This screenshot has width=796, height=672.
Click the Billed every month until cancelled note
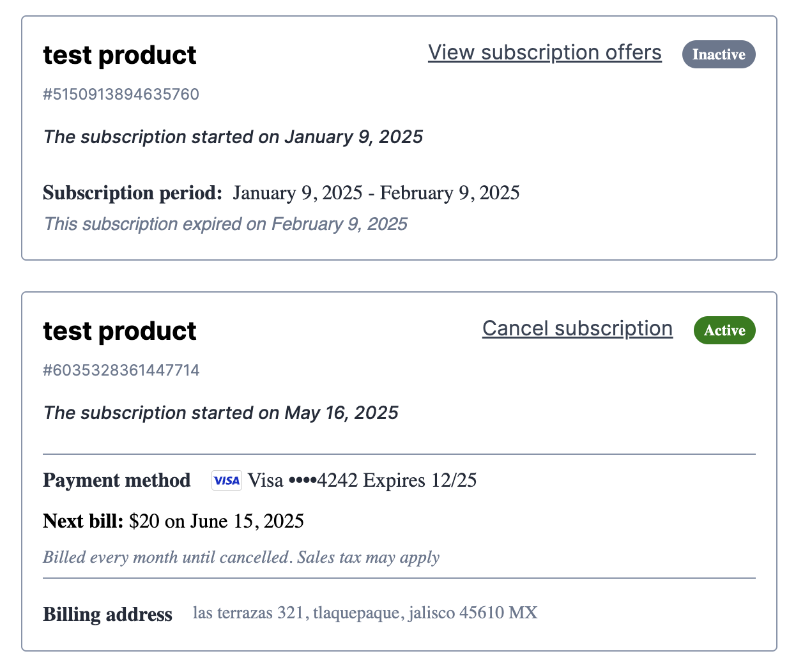(241, 558)
